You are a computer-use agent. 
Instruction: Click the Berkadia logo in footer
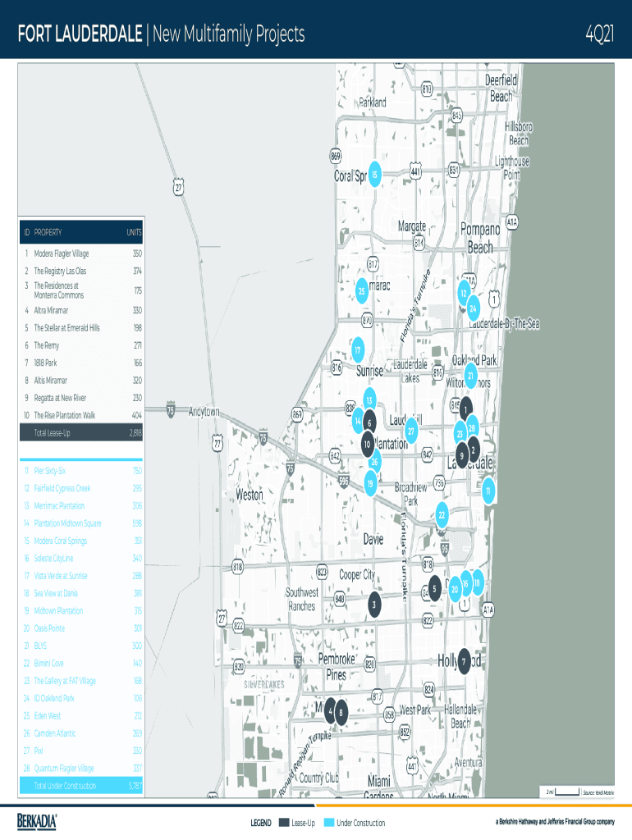[x=38, y=821]
